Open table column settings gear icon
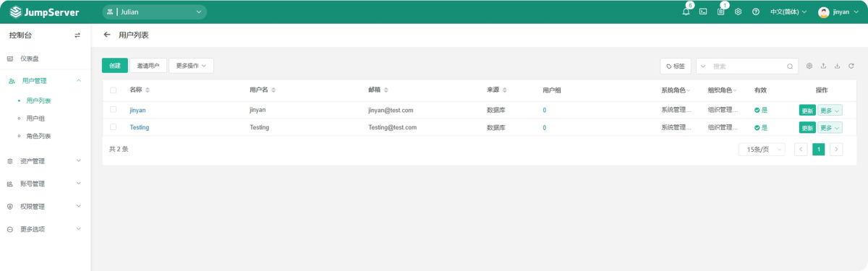868x271 pixels. tap(809, 66)
